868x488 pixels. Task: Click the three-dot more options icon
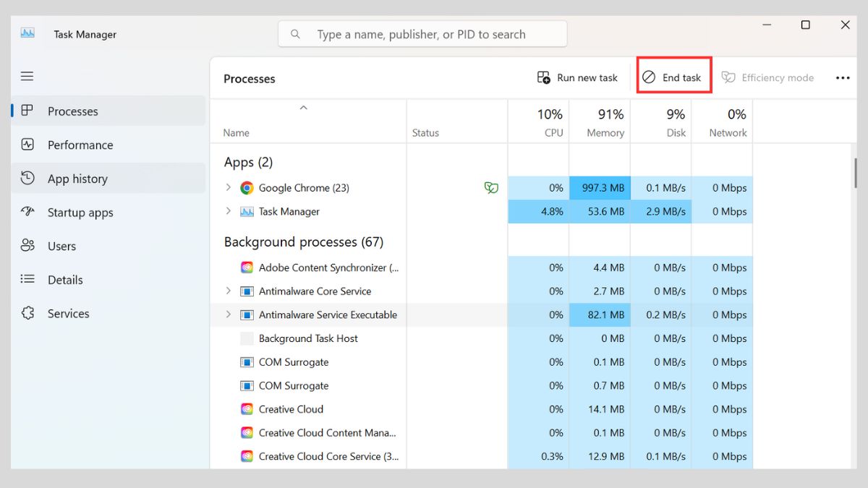843,78
